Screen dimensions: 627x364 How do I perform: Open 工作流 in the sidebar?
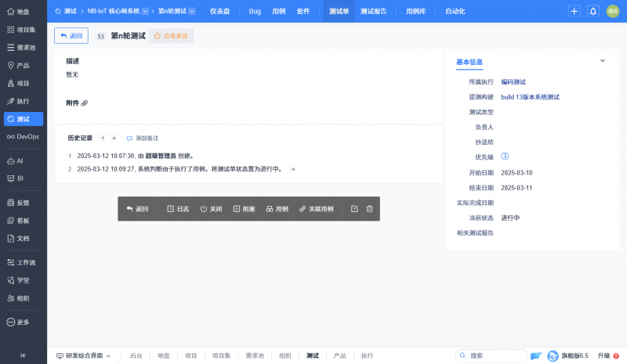(x=23, y=262)
